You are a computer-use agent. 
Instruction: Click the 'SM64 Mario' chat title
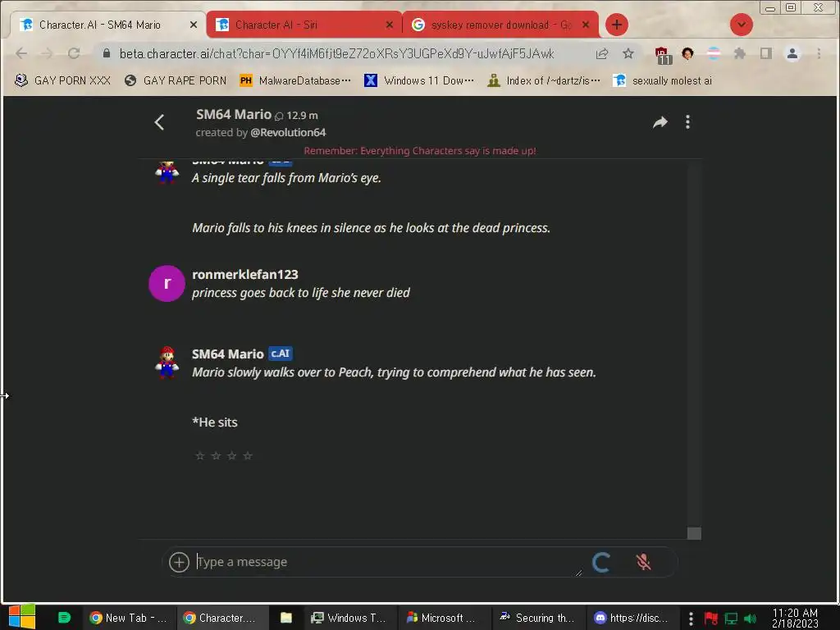pyautogui.click(x=234, y=114)
